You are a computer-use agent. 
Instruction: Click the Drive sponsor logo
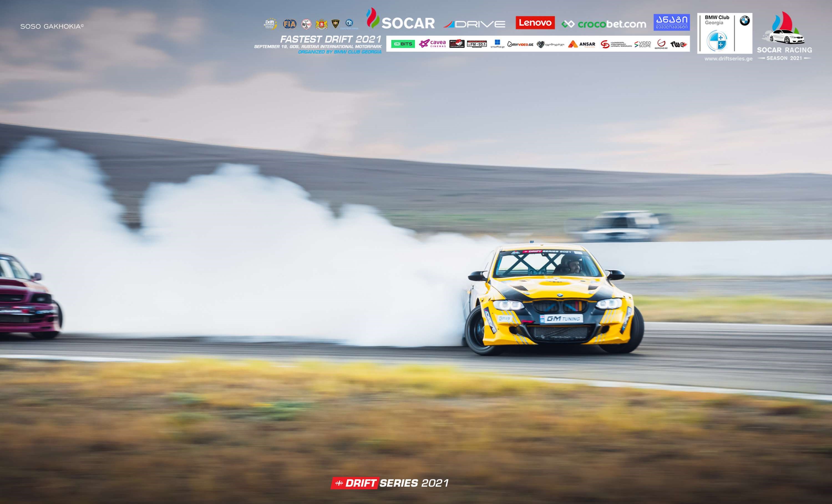[x=475, y=24]
